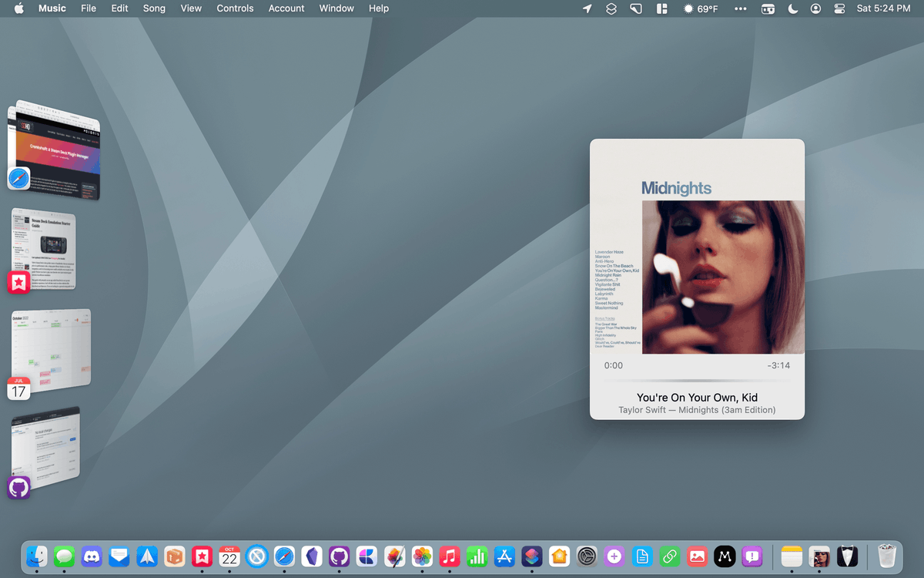Screen dimensions: 924x578
Task: Open the tuxedo Bartender icon in Dock
Action: [x=848, y=556]
